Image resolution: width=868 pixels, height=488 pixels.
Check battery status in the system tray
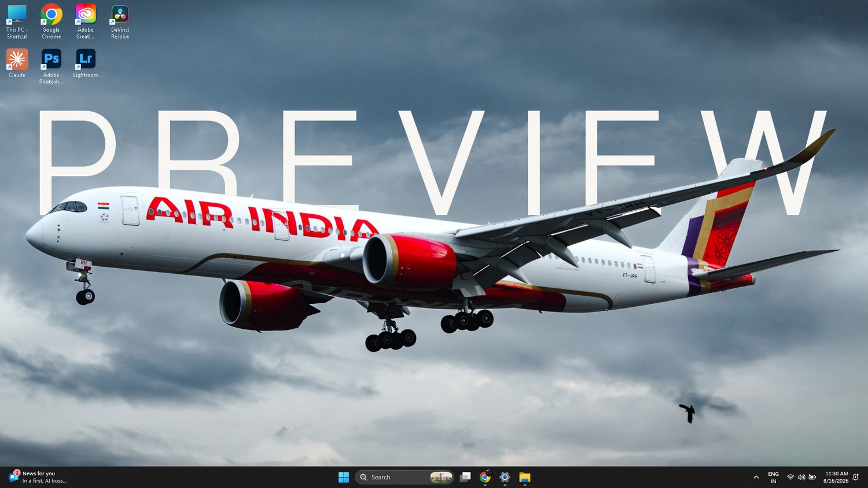(812, 478)
